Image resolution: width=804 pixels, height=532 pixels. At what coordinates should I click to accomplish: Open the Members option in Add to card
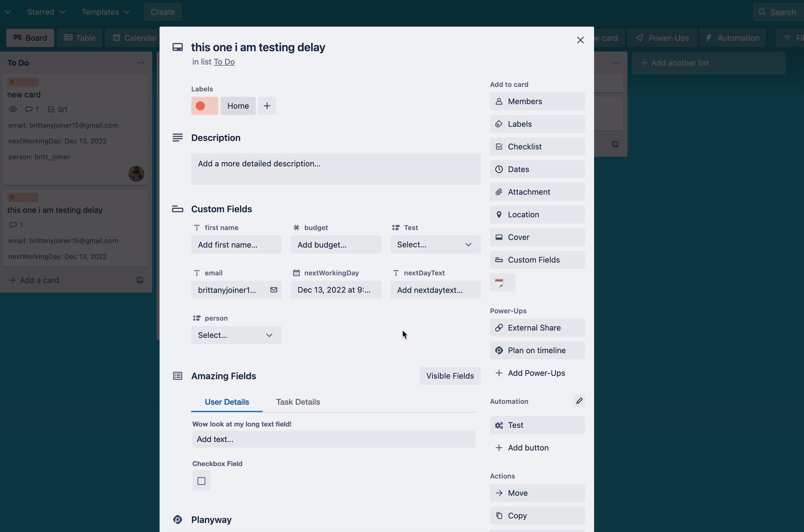tap(537, 101)
